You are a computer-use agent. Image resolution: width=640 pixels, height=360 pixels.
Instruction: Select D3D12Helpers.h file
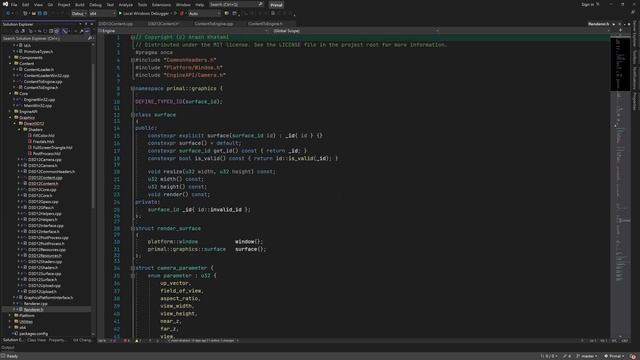pyautogui.click(x=43, y=220)
